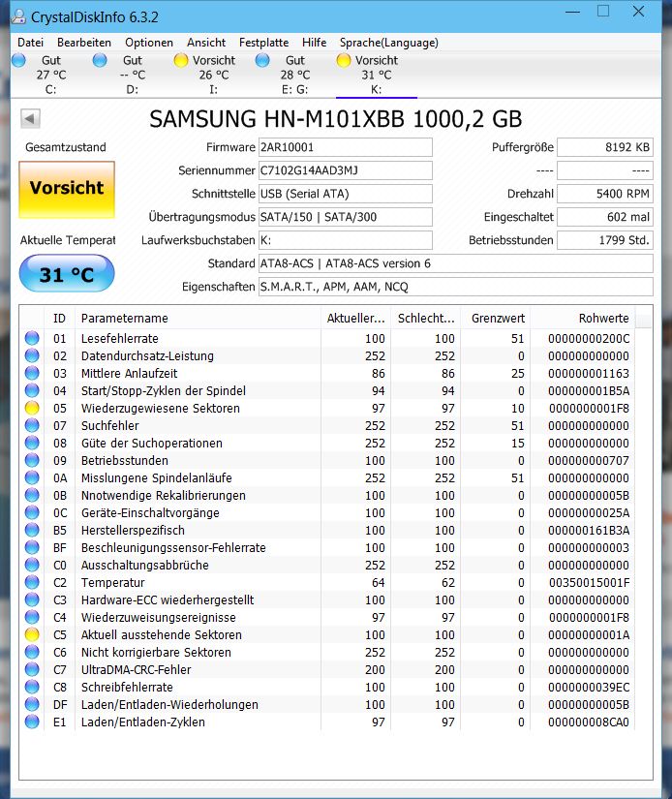Click the status dot for UltraDMA-CRC-Fehler
The width and height of the screenshot is (672, 799).
(x=32, y=669)
